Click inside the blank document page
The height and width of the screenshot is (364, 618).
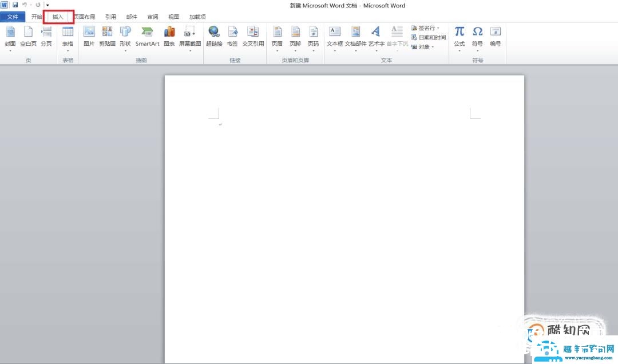(343, 217)
